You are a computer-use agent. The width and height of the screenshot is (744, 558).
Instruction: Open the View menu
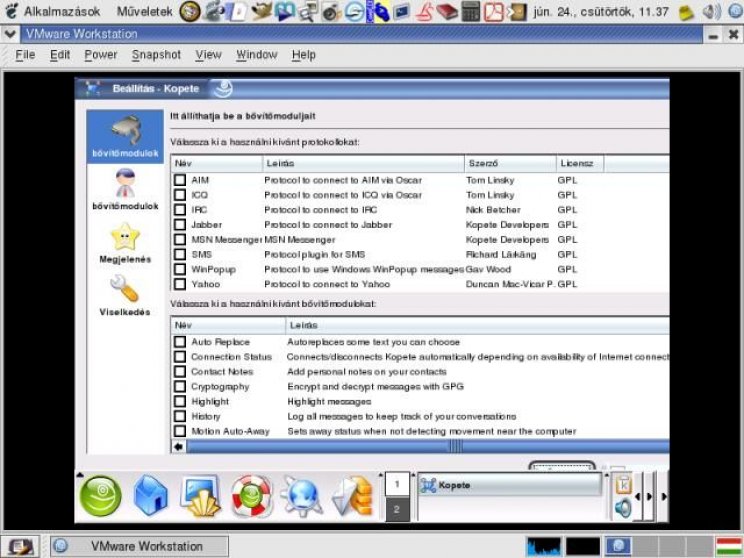(208, 55)
